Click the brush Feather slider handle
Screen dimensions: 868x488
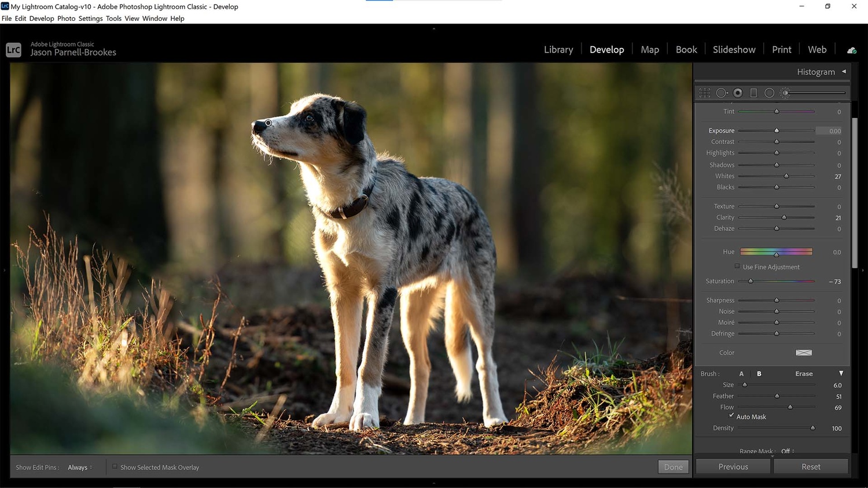pos(777,396)
